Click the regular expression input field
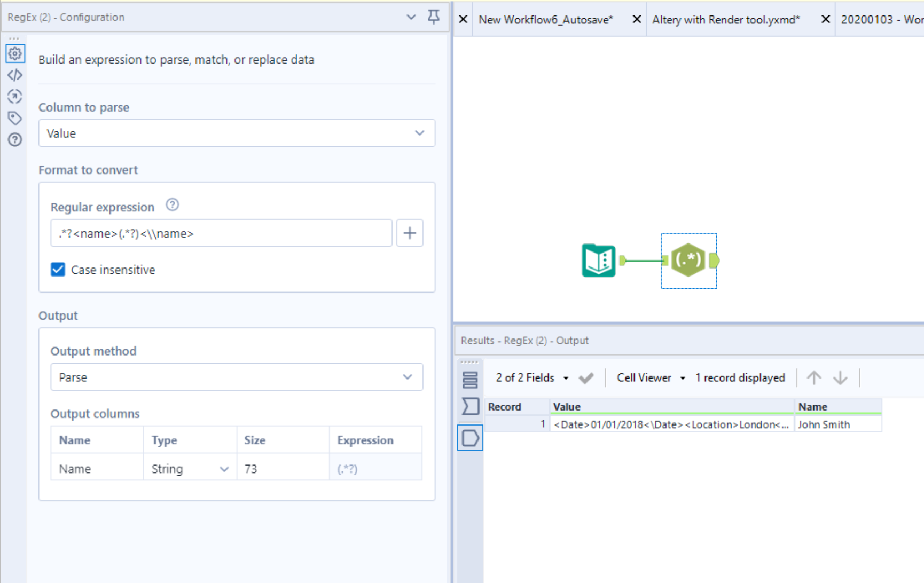The width and height of the screenshot is (924, 583). coord(221,233)
